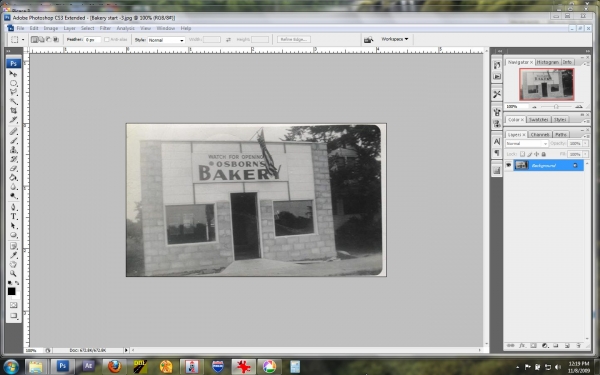This screenshot has height=375, width=600.
Task: Select the Crop tool
Action: pos(13,111)
